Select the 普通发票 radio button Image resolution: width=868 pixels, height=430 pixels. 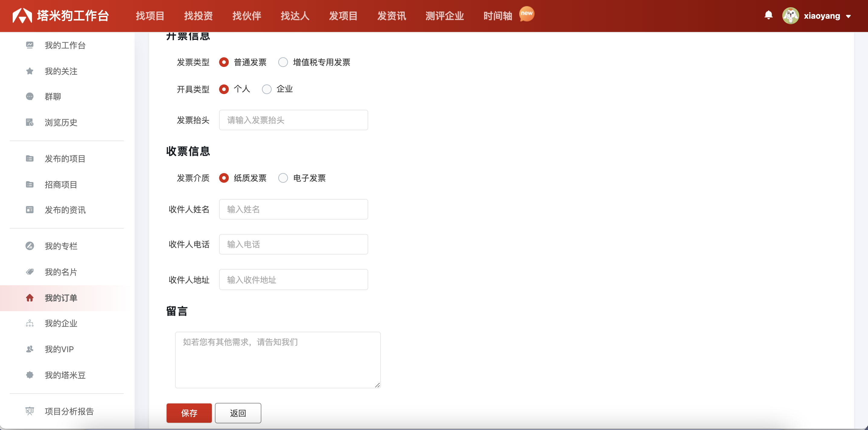224,62
